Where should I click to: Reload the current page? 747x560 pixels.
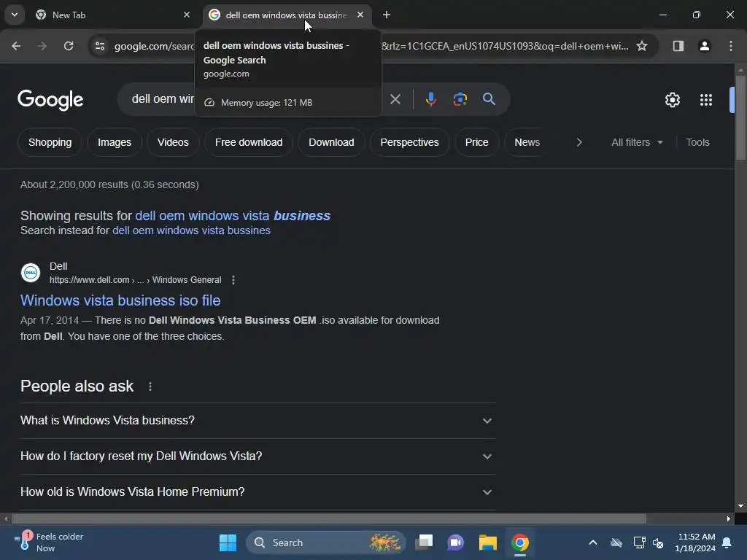(69, 46)
